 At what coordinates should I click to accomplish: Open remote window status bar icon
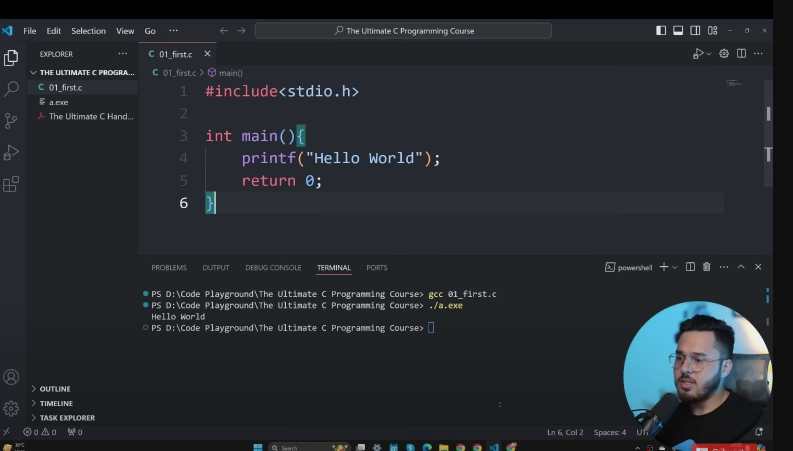tap(7, 432)
